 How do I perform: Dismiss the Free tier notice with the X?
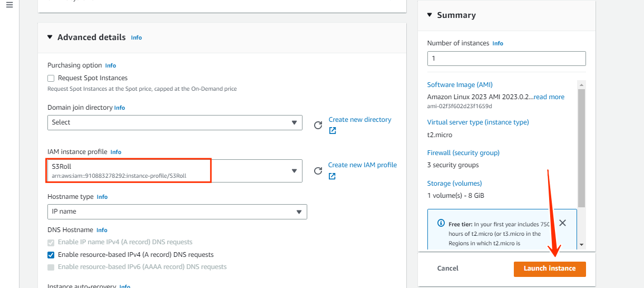(x=562, y=223)
